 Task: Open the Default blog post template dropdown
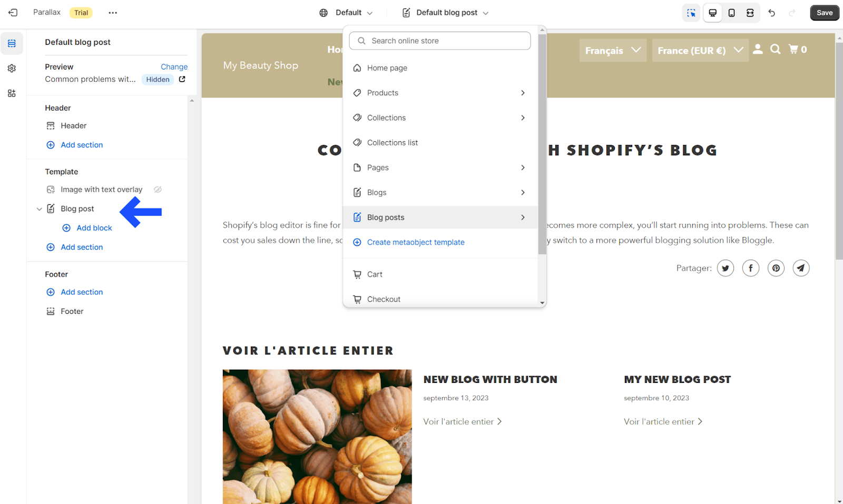(444, 12)
